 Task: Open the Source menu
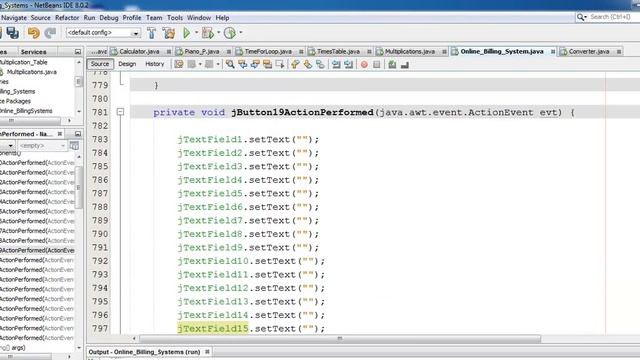[x=40, y=18]
